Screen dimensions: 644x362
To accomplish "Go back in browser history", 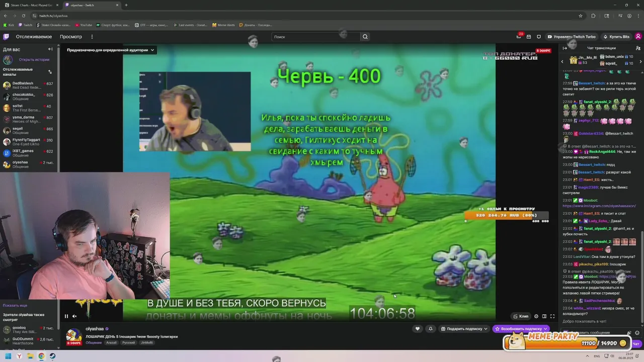I will (x=6, y=16).
